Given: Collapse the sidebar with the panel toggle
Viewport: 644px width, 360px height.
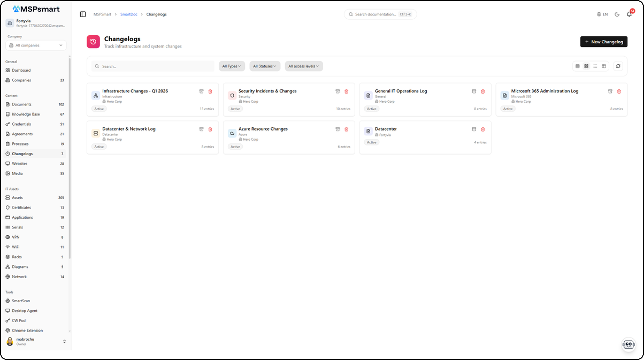Looking at the screenshot, I should point(83,14).
